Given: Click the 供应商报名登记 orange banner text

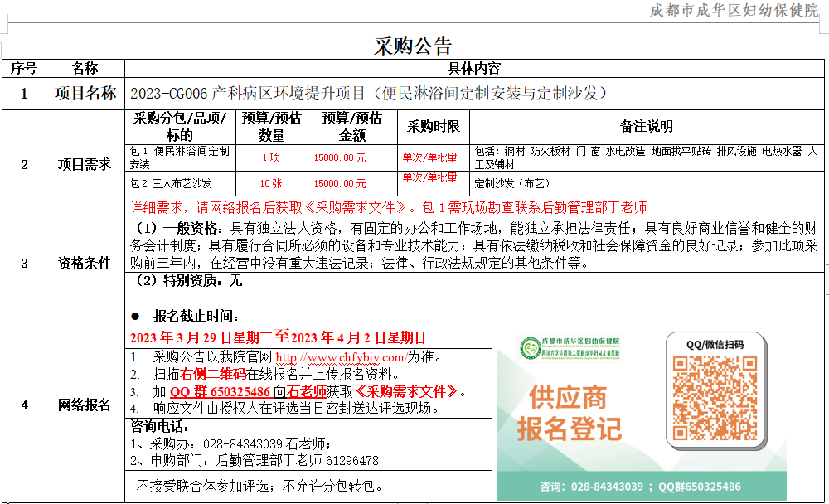Looking at the screenshot, I should click(x=570, y=414).
